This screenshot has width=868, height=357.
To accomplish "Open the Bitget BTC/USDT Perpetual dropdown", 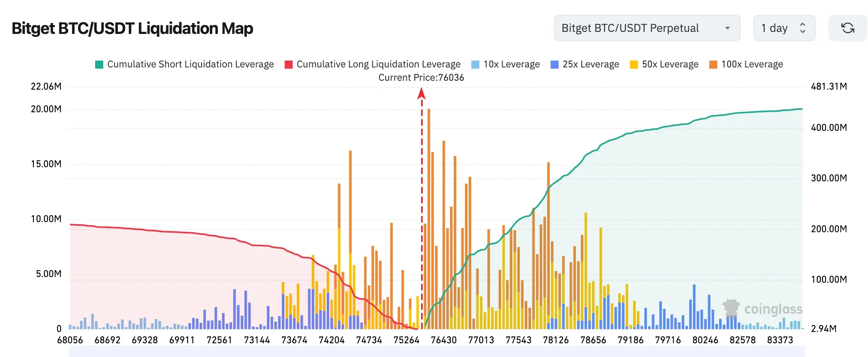I will pyautogui.click(x=647, y=28).
